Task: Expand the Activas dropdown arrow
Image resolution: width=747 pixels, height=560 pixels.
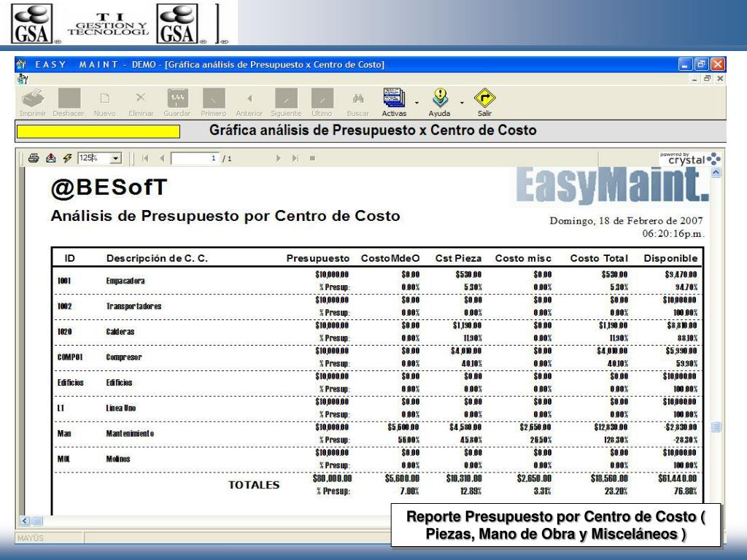Action: pos(417,103)
